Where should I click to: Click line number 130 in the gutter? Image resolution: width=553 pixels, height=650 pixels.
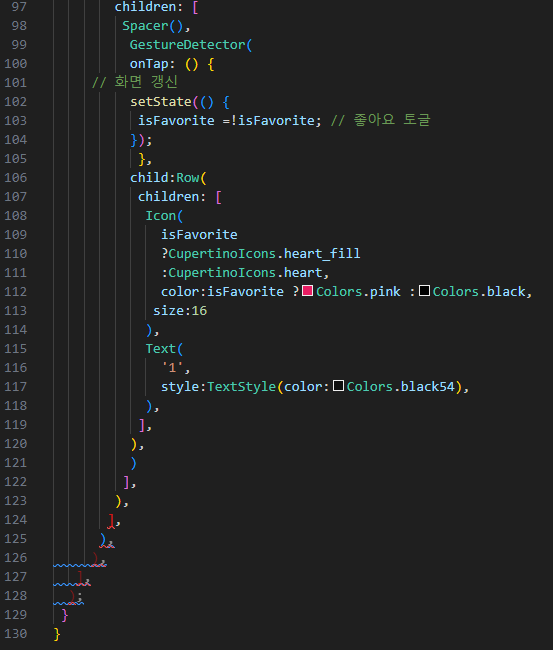16,634
